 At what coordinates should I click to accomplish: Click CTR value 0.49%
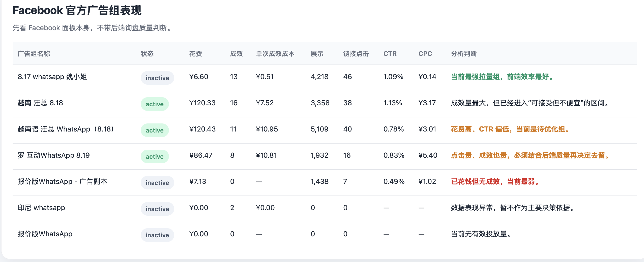[394, 181]
